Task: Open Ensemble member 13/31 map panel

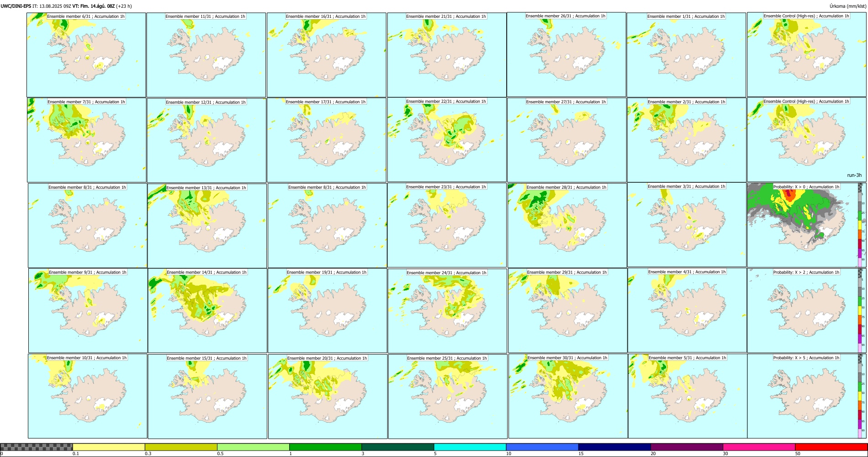Action: pos(207,226)
